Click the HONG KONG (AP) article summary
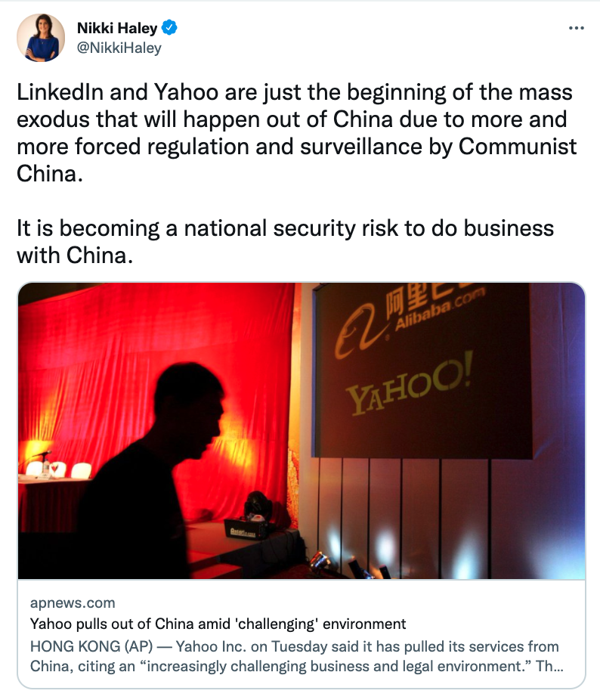600x700 pixels. coord(296,656)
